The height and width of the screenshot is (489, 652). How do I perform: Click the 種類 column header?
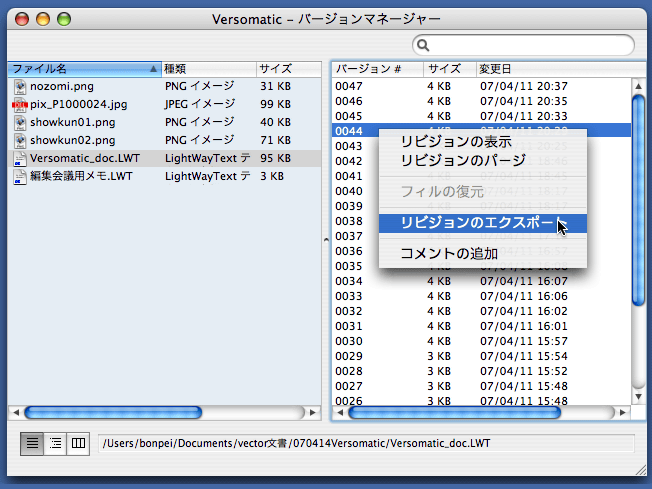click(x=209, y=69)
